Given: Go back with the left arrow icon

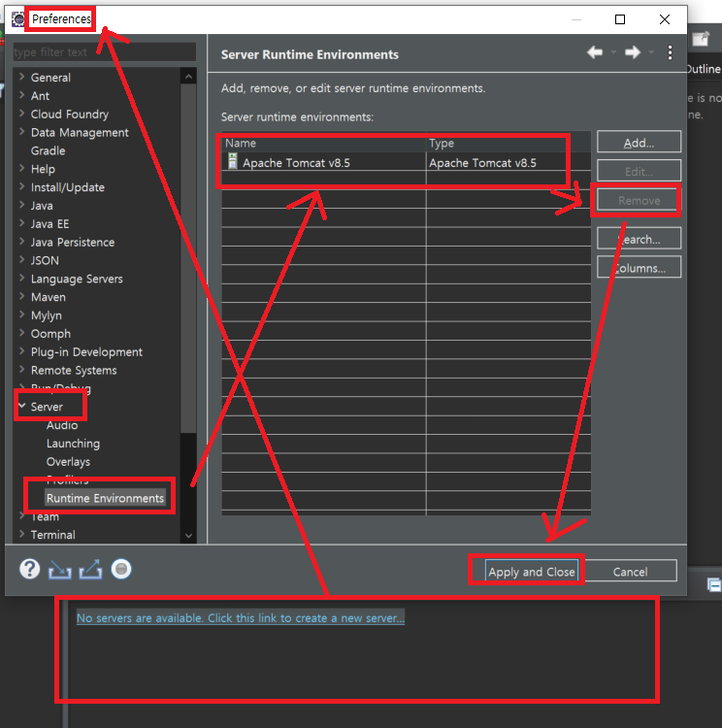Looking at the screenshot, I should [595, 52].
